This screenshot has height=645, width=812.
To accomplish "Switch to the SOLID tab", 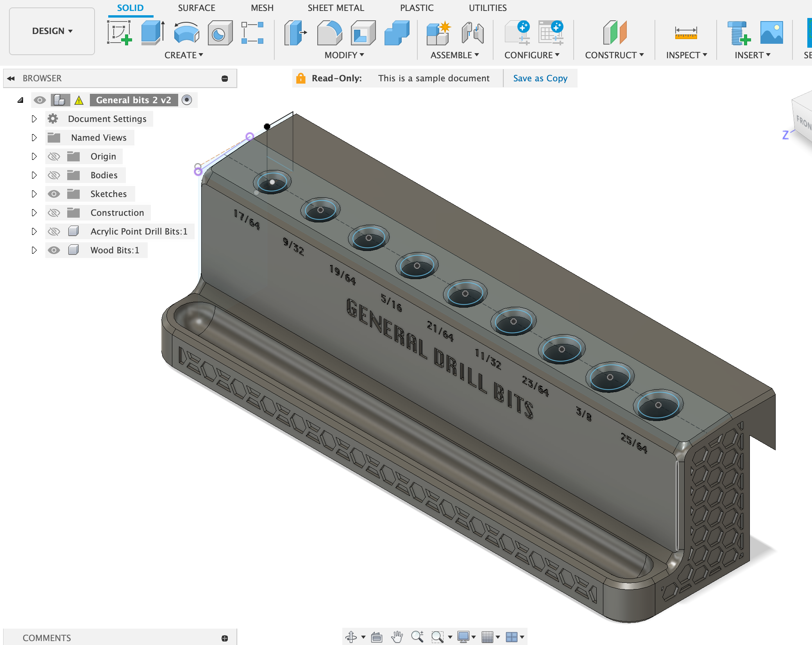I will (x=131, y=8).
